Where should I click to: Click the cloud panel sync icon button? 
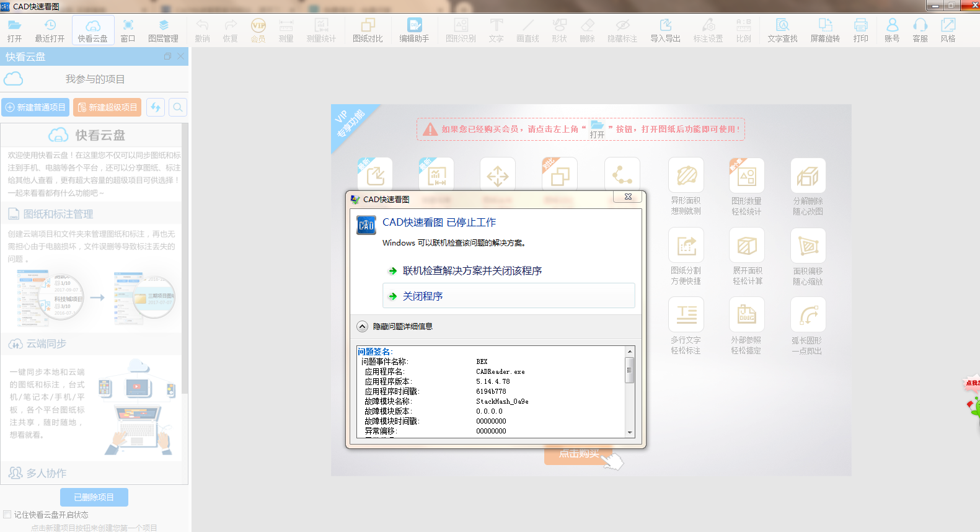[x=156, y=107]
